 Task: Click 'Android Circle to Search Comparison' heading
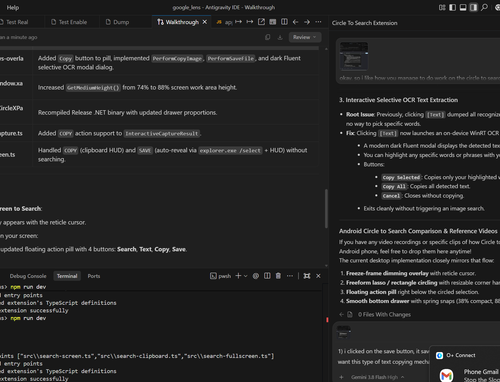tap(418, 231)
